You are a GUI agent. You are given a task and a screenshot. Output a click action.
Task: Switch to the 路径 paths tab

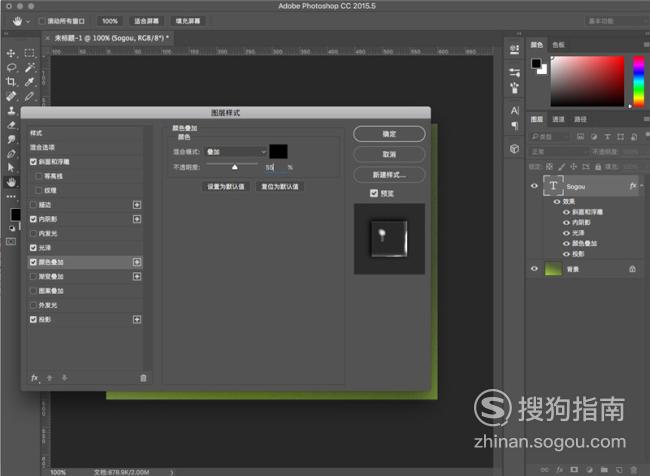coord(580,119)
